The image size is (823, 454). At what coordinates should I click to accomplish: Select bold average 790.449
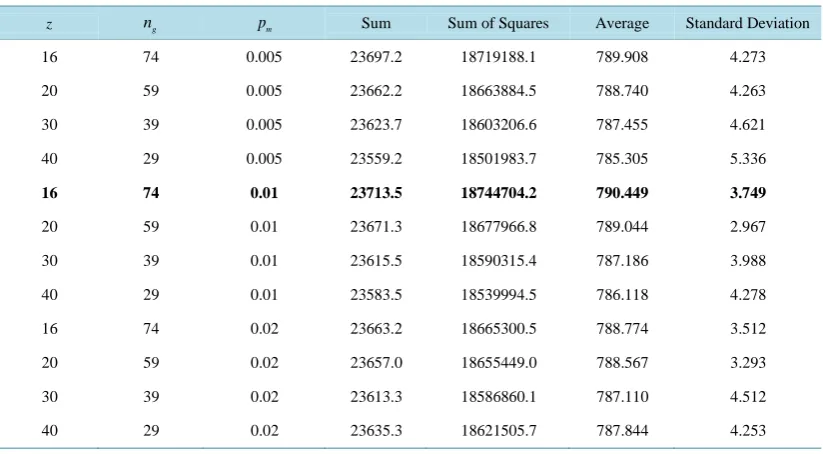tap(622, 193)
